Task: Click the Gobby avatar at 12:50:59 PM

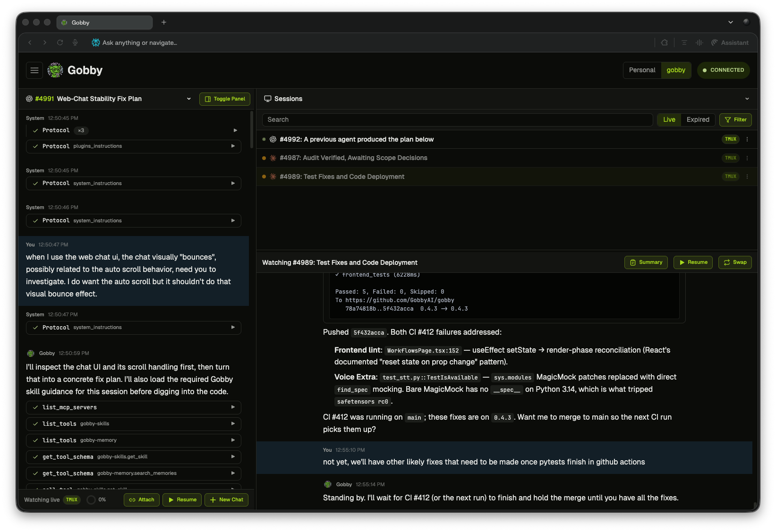Action: [31, 353]
